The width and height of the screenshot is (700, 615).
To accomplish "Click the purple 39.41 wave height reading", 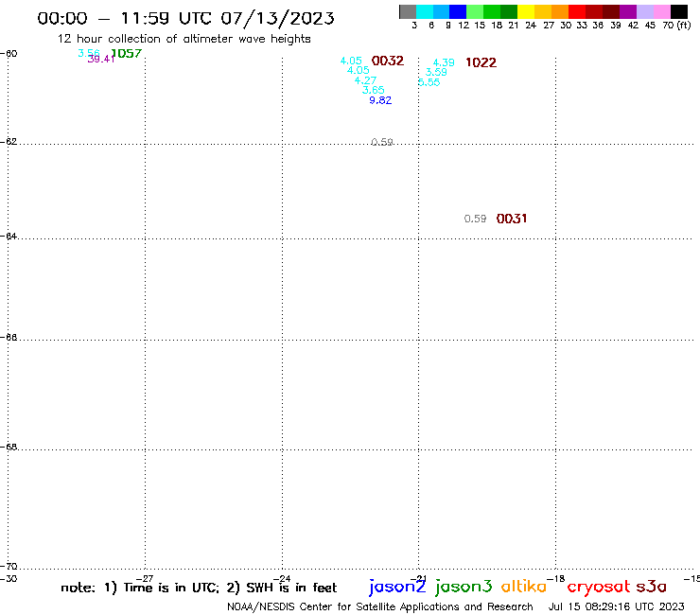I will point(101,60).
